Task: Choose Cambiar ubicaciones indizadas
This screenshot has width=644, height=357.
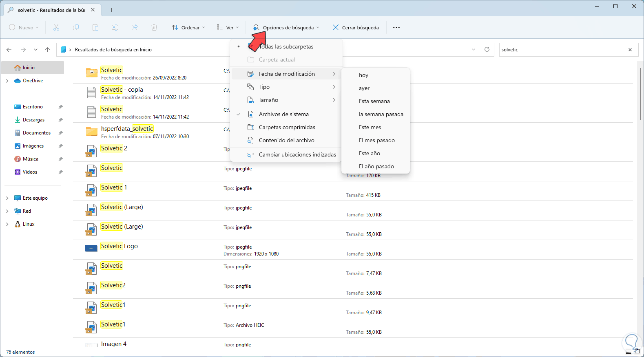Action: coord(286,154)
